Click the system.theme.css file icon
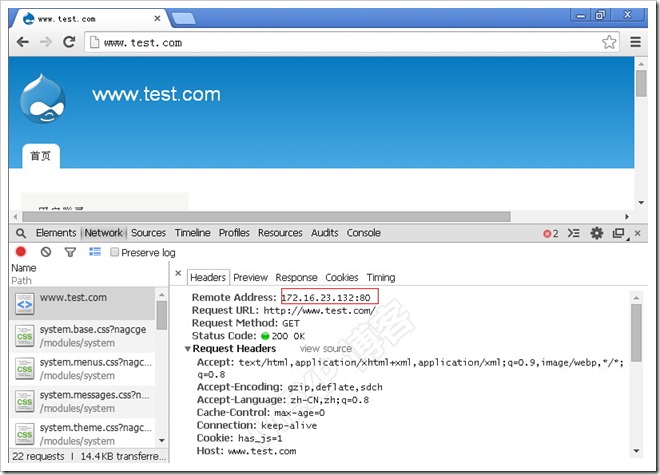 tap(24, 434)
